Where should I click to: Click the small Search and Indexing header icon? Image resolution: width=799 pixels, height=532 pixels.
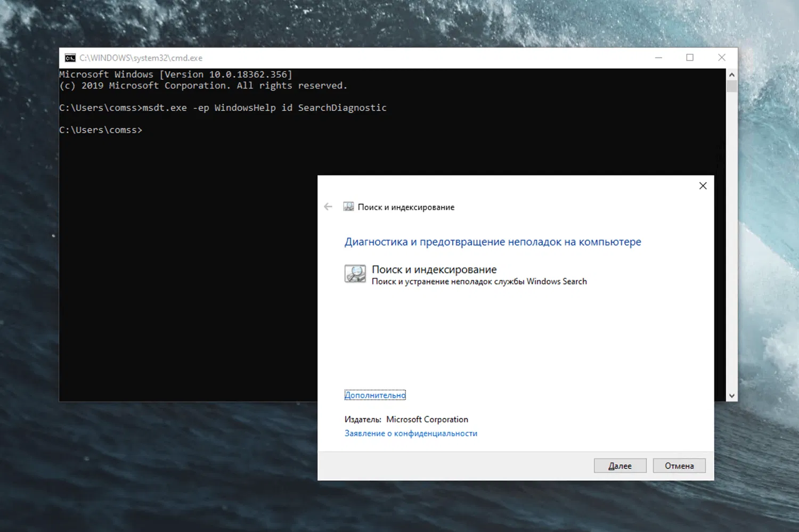point(348,207)
